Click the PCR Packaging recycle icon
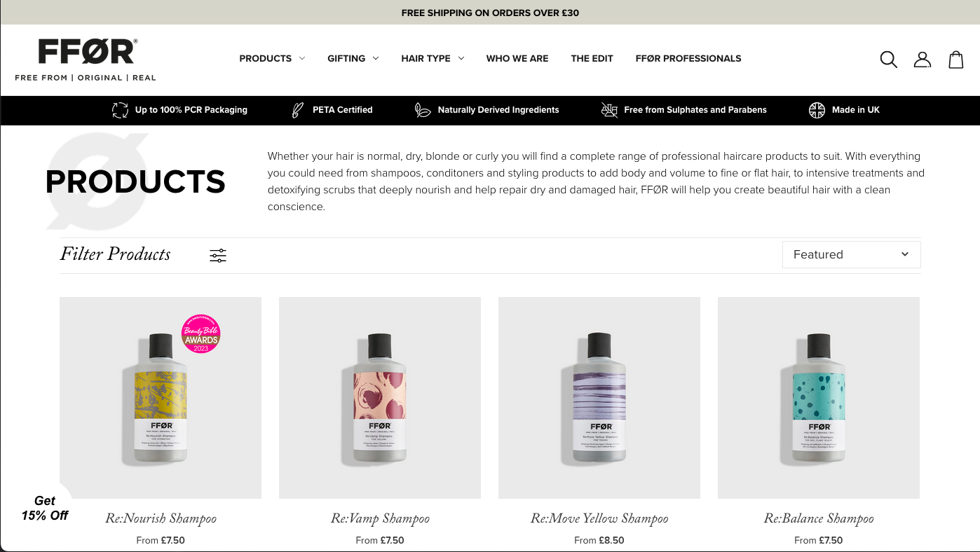 click(x=120, y=110)
